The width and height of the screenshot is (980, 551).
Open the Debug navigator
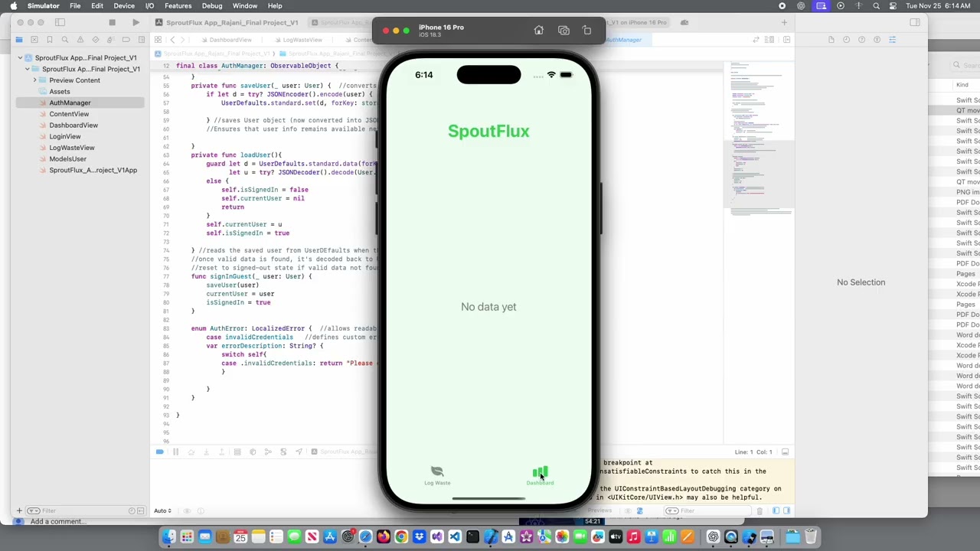pyautogui.click(x=111, y=40)
